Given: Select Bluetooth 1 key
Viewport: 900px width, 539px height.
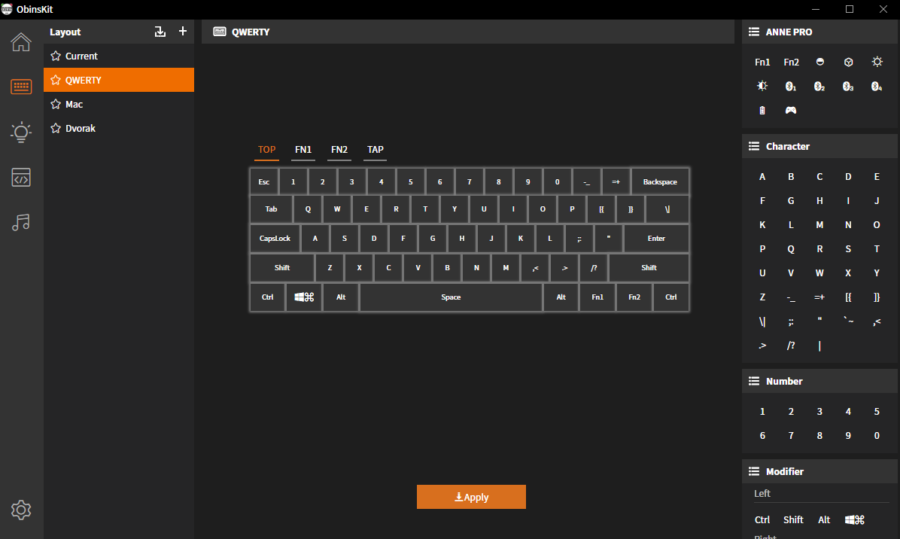Looking at the screenshot, I should point(791,87).
